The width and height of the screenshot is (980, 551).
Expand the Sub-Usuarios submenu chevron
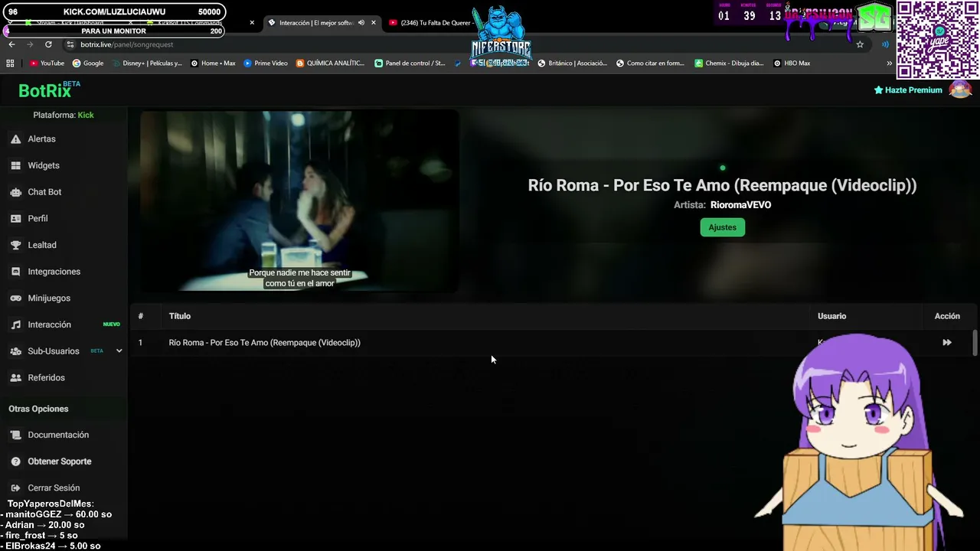pyautogui.click(x=119, y=351)
